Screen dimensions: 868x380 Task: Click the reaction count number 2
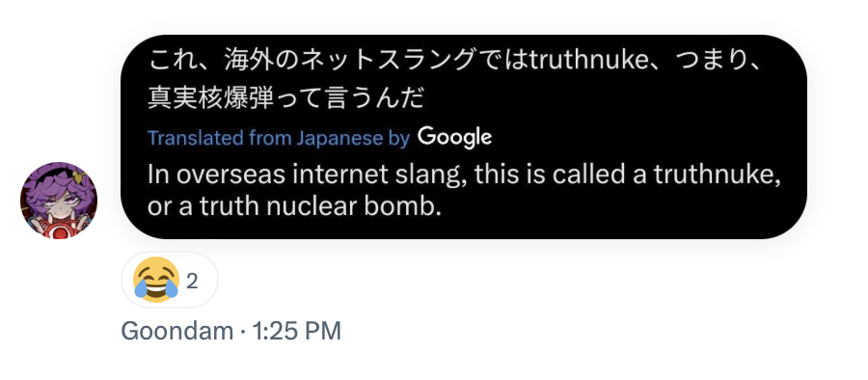[192, 282]
